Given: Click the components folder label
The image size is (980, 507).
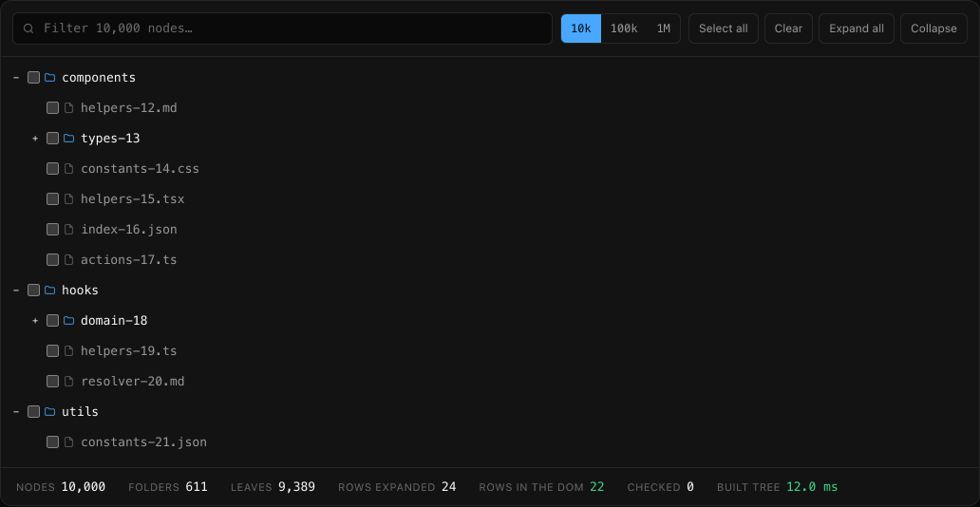Looking at the screenshot, I should coord(99,78).
